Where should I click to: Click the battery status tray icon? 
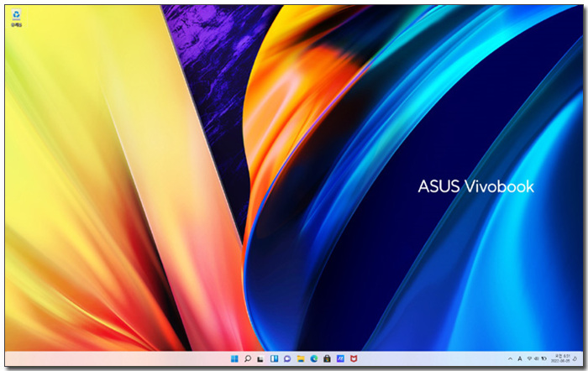544,358
